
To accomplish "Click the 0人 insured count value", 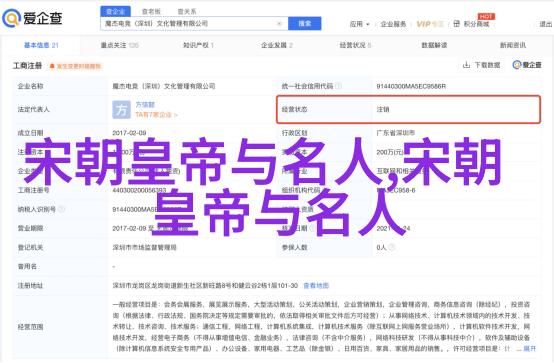I will [x=381, y=247].
